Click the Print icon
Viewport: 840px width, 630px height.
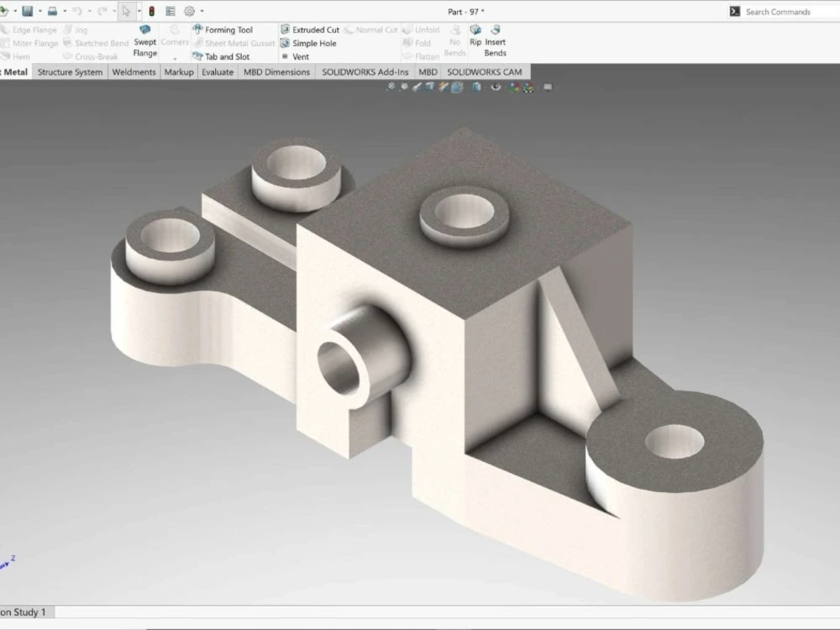(52, 11)
